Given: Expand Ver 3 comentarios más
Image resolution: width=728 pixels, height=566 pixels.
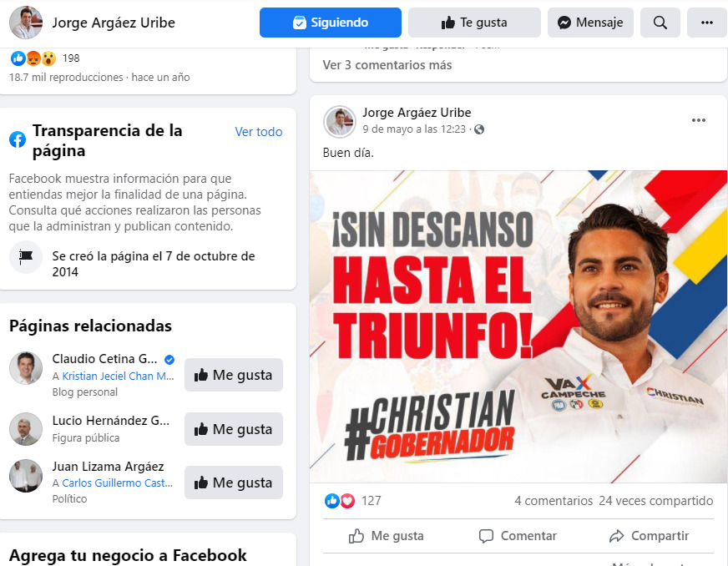Looking at the screenshot, I should tap(387, 65).
